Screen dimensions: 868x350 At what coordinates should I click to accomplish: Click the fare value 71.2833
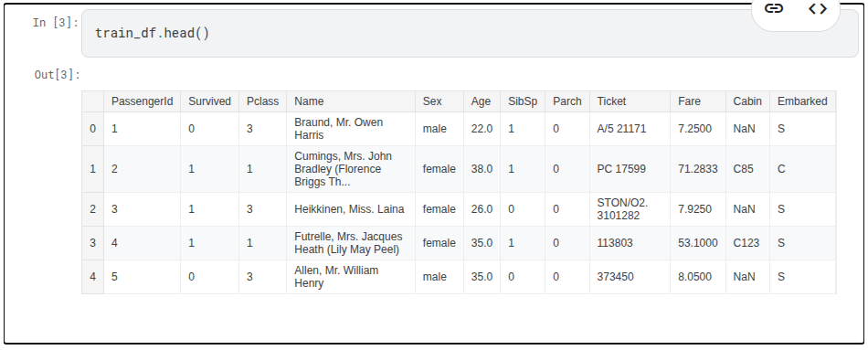(698, 169)
